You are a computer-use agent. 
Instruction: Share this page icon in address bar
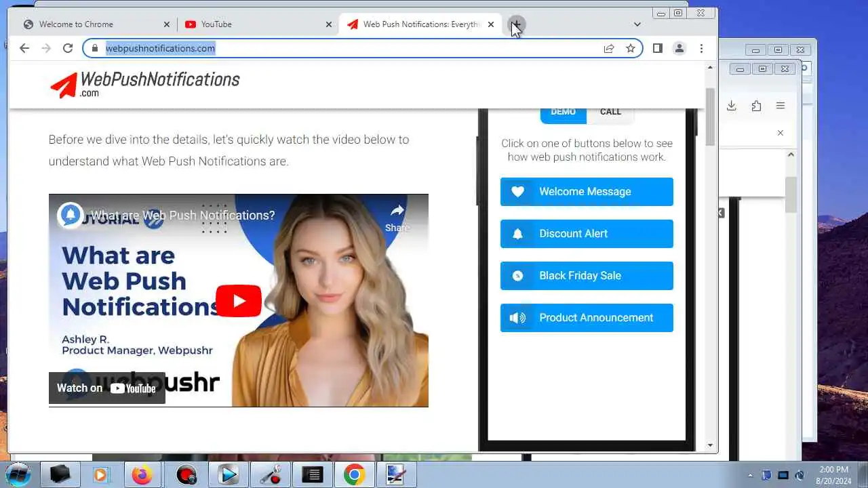pos(609,48)
